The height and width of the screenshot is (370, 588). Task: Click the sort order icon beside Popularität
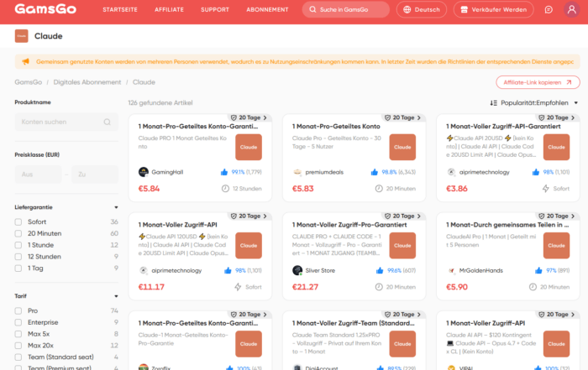(x=494, y=103)
